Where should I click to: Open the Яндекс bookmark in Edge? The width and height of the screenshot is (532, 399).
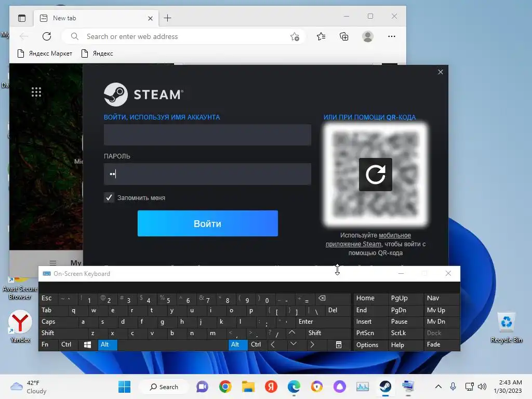pyautogui.click(x=97, y=54)
